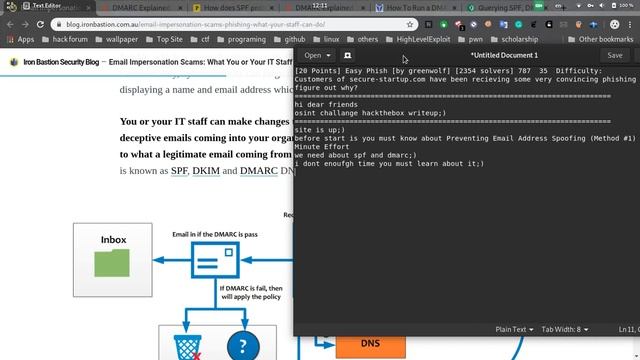Click the line 'site is up;)' in editor
The width and height of the screenshot is (640, 360).
[320, 130]
